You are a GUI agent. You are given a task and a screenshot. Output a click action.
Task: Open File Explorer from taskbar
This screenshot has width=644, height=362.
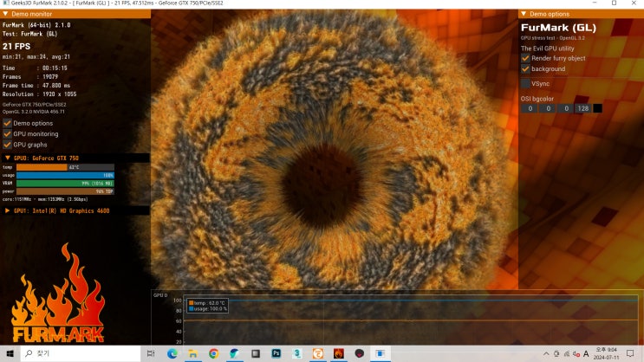pos(193,353)
